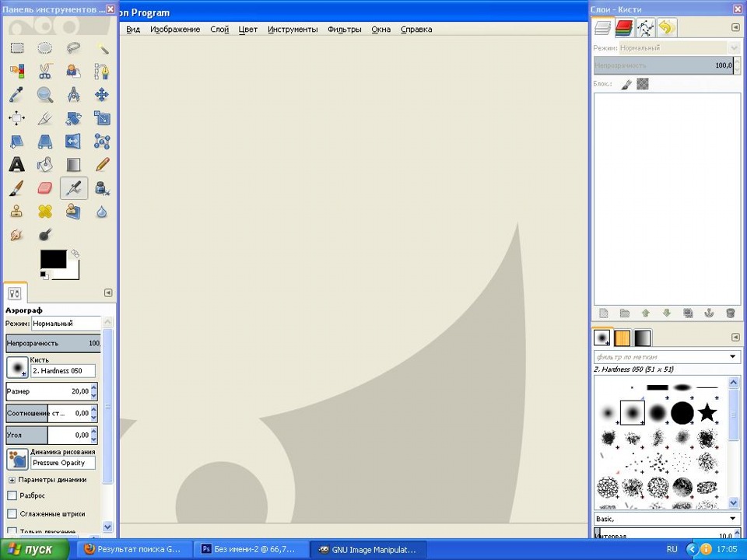Select the Healing tool bandage icon
Image resolution: width=747 pixels, height=560 pixels.
pyautogui.click(x=45, y=212)
